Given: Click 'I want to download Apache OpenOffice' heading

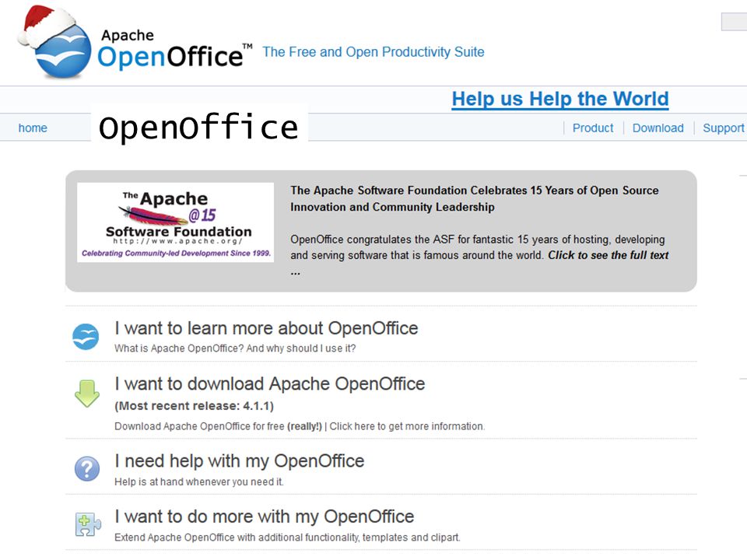Looking at the screenshot, I should coord(270,383).
